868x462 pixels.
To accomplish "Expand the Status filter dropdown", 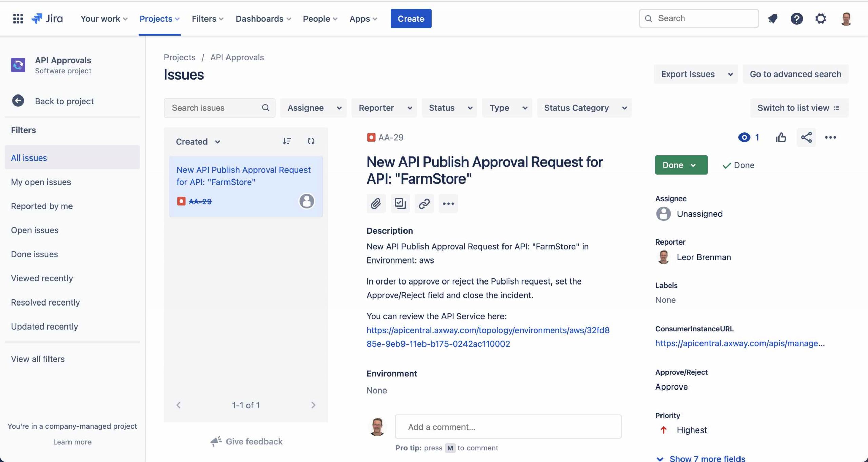I will point(450,108).
